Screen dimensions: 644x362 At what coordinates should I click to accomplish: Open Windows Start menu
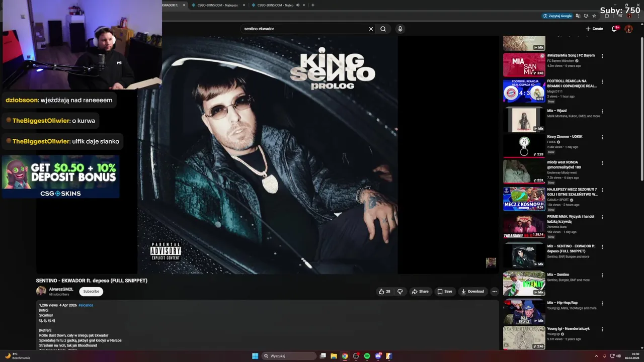click(x=255, y=356)
